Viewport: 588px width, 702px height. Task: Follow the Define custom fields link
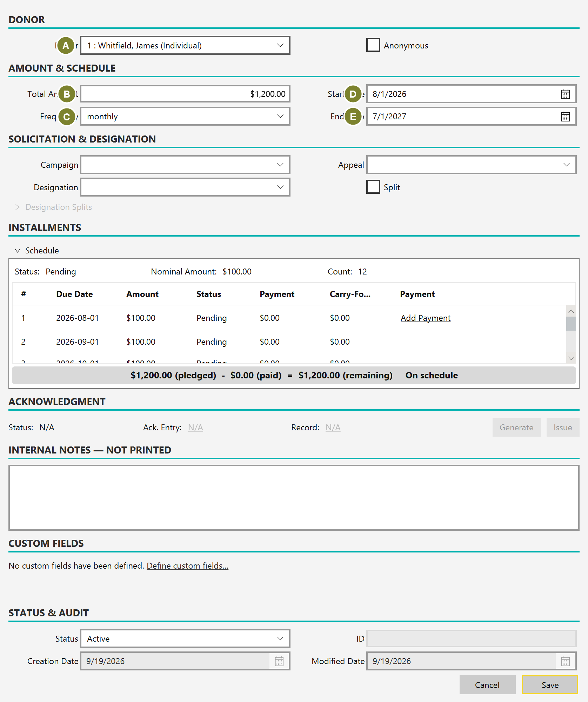coord(187,566)
